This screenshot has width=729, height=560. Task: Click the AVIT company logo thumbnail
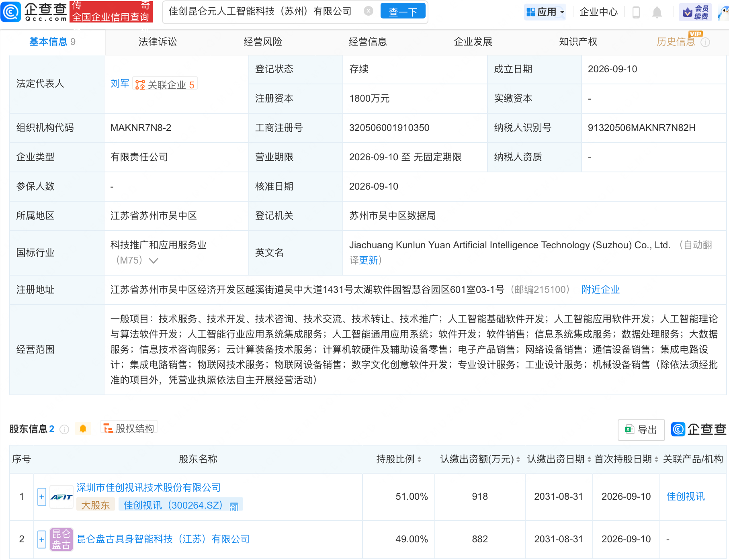61,497
